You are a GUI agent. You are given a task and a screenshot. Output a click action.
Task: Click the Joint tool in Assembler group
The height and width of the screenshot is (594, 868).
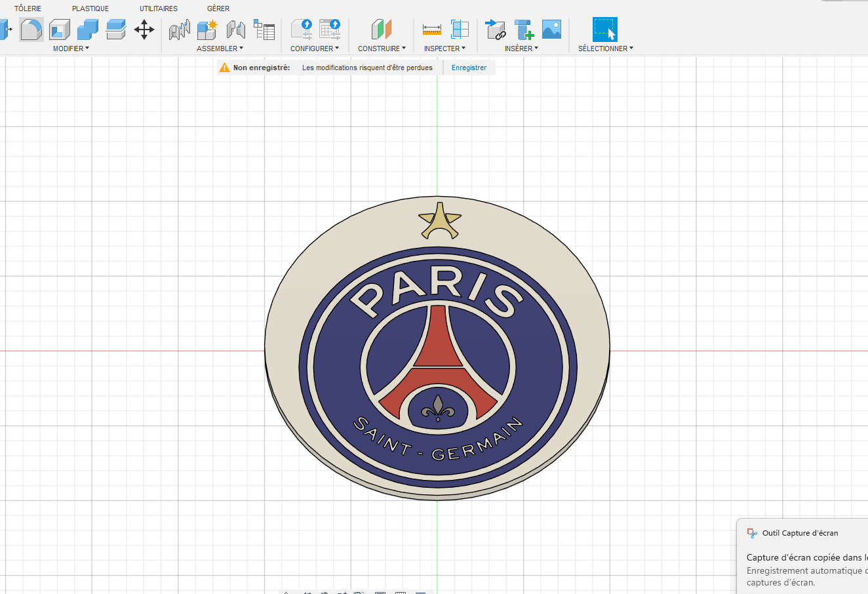(x=179, y=30)
